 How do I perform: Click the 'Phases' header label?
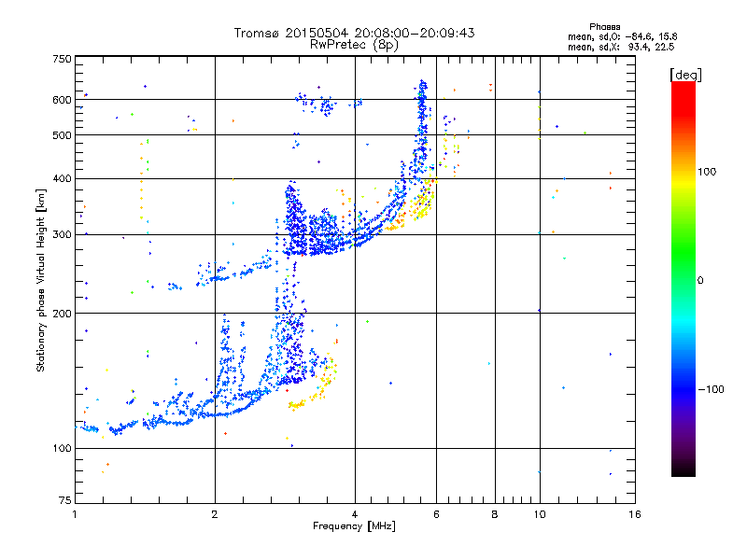pyautogui.click(x=604, y=27)
